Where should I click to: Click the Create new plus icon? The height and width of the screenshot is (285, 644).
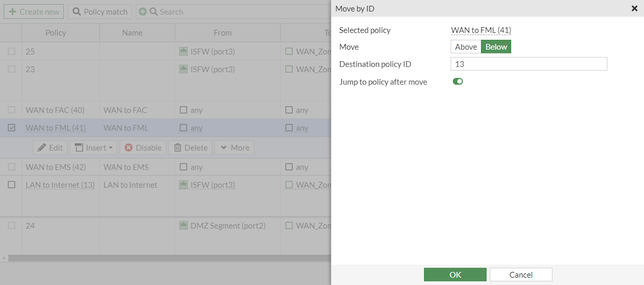click(13, 12)
